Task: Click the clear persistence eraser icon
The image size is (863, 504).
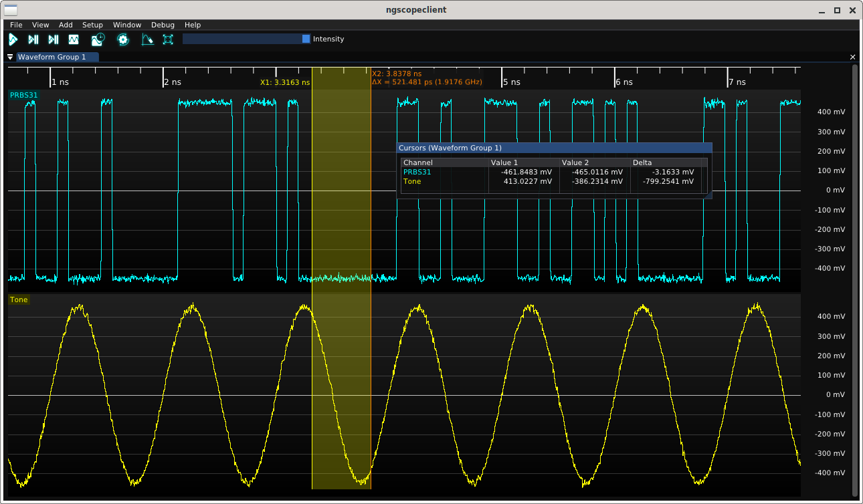Action: tap(147, 39)
